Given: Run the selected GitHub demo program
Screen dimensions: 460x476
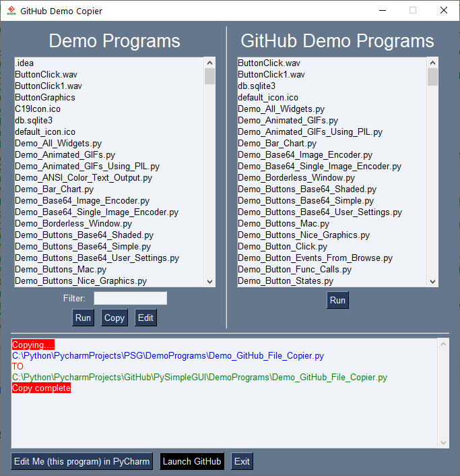Looking at the screenshot, I should coord(337,300).
